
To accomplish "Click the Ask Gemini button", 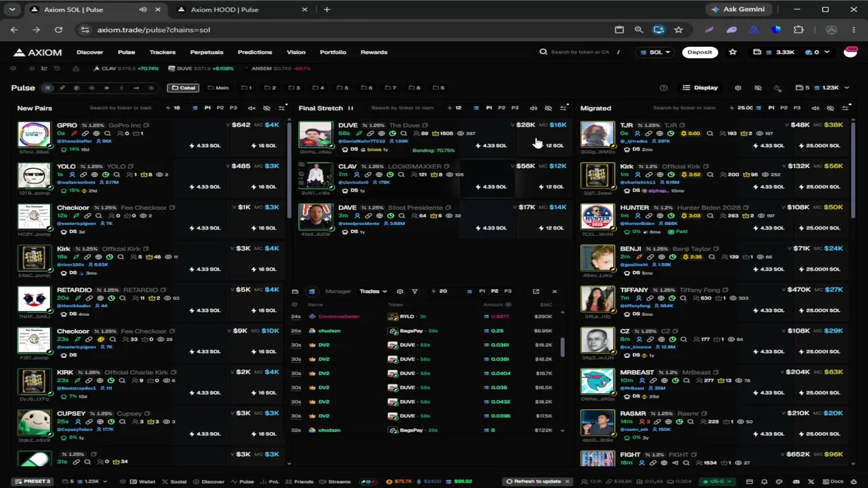I will point(738,9).
